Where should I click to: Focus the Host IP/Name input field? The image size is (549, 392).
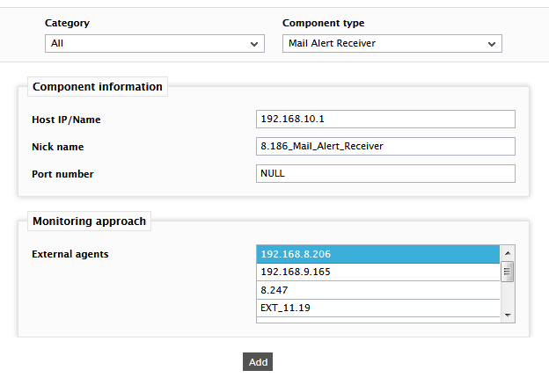[385, 119]
